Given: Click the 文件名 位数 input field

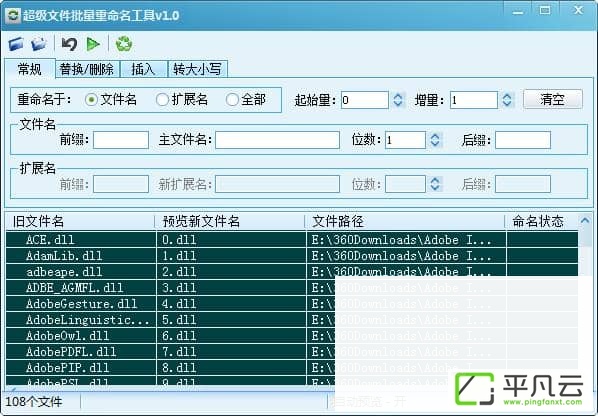Looking at the screenshot, I should click(405, 140).
